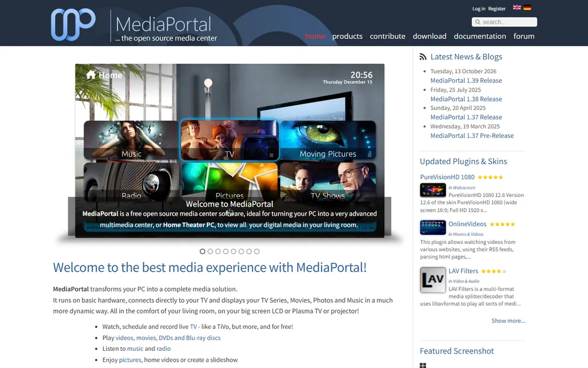Screen dimensions: 588x368
Task: Select the seventh slideshow dot
Action: coord(249,251)
